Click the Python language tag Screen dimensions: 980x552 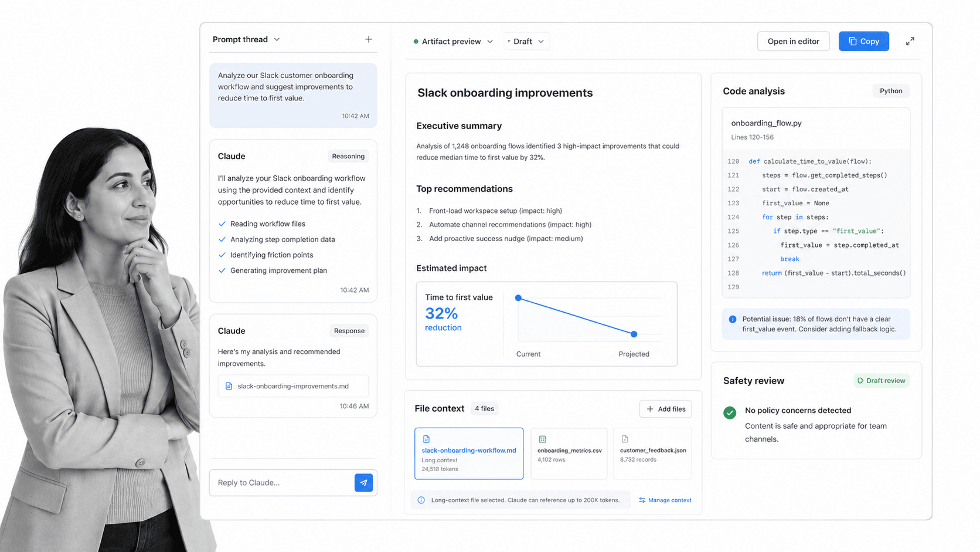pyautogui.click(x=891, y=91)
